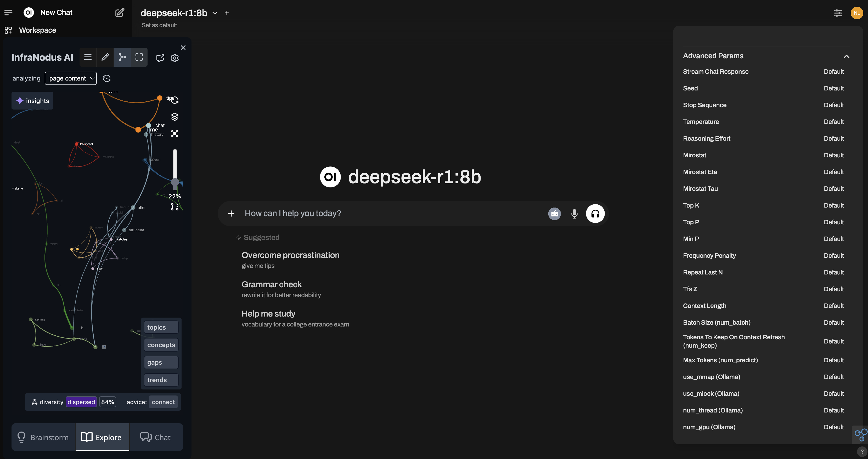Open chat controls sliders icon
This screenshot has width=868, height=459.
(x=838, y=13)
